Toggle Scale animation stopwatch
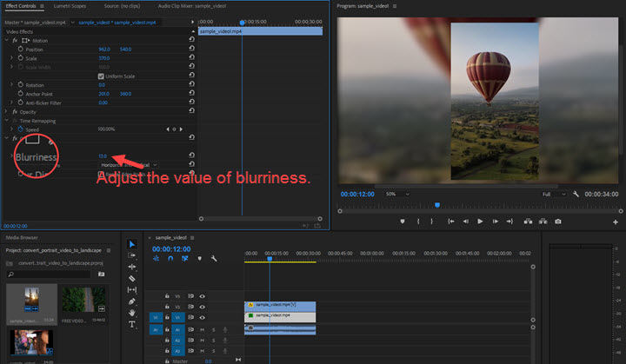 [20, 58]
